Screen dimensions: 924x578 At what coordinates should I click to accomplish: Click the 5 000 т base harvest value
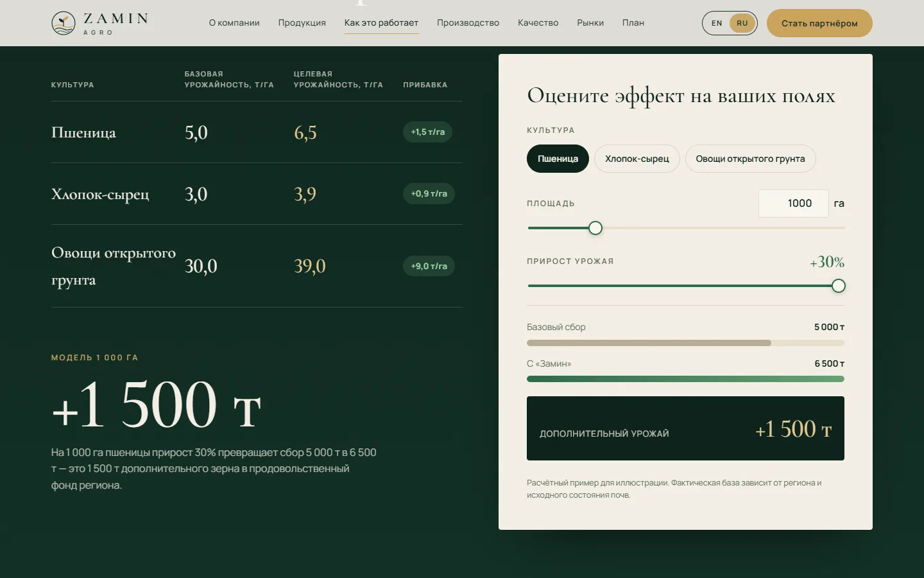[x=829, y=327]
